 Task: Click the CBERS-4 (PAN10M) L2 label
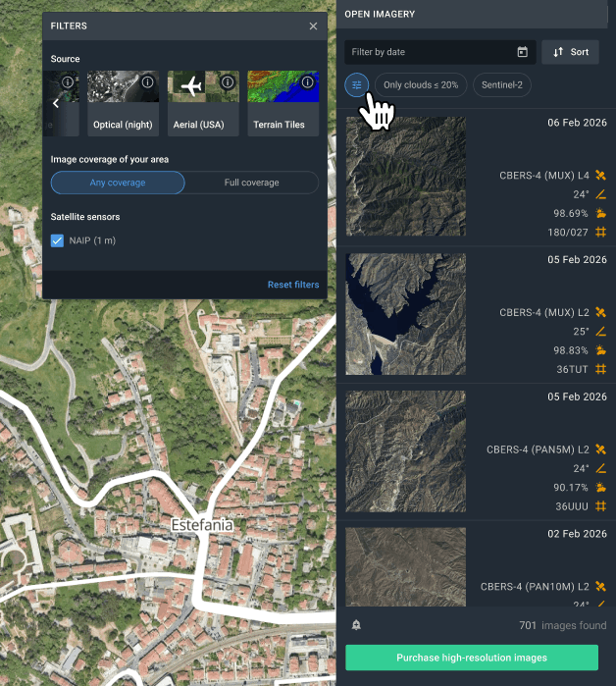(x=535, y=587)
